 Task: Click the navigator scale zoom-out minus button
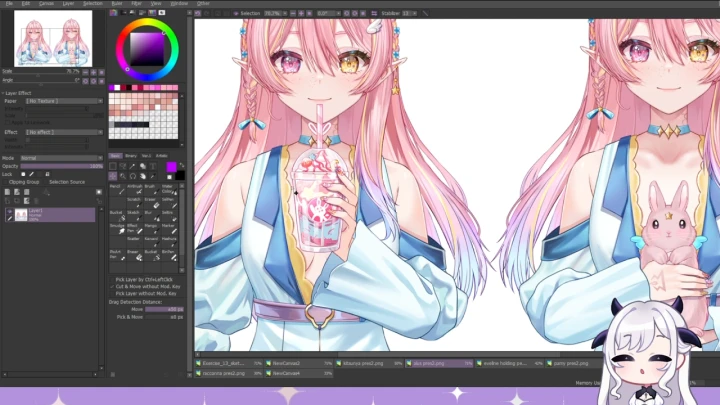(85, 72)
